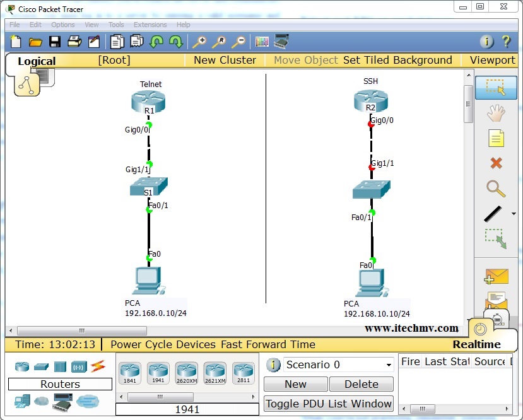This screenshot has width=523, height=420.
Task: Choose the WAN Emulation cloud category
Action: (x=42, y=401)
